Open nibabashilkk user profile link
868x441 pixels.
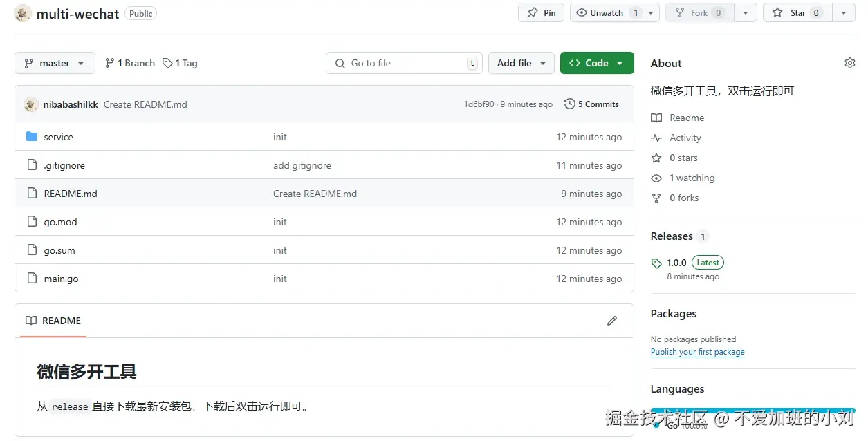click(x=71, y=104)
